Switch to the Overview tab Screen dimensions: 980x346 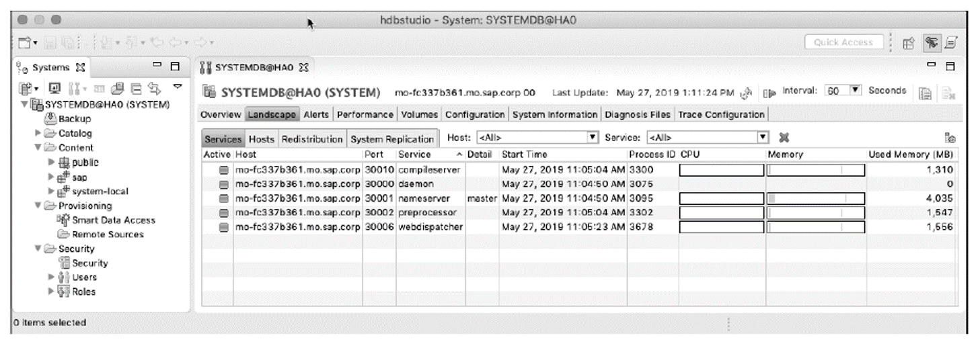221,115
